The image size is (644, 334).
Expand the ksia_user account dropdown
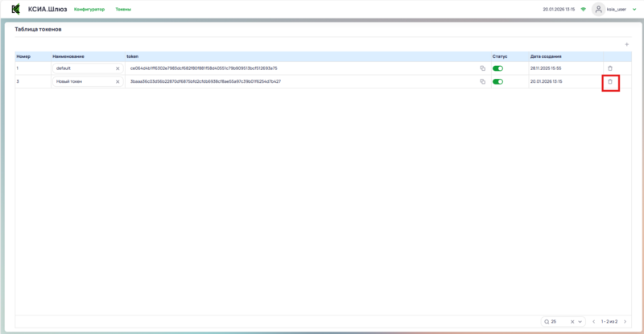[x=634, y=9]
